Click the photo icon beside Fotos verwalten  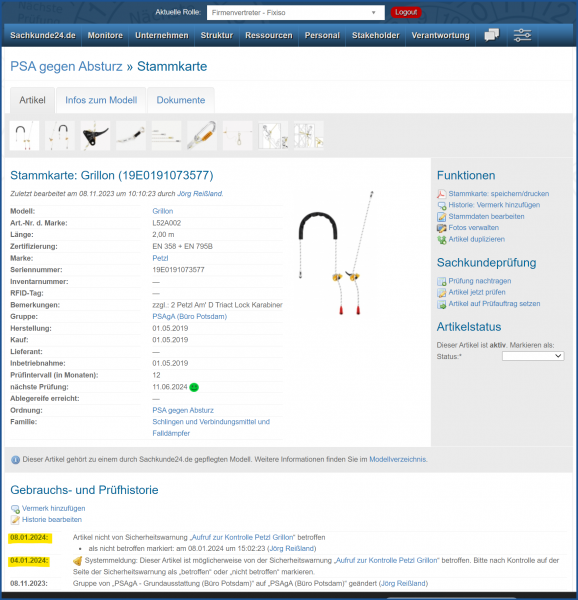pos(441,228)
